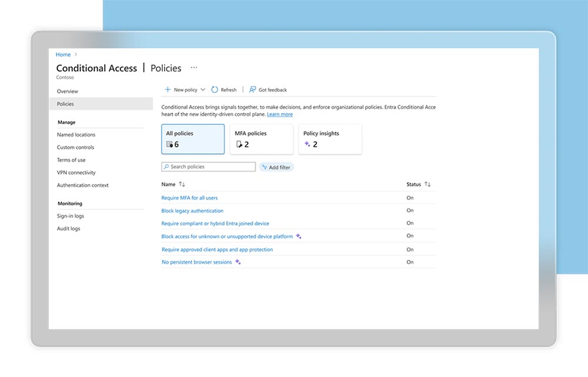
Task: Open Named locations in the sidebar
Action: 76,135
